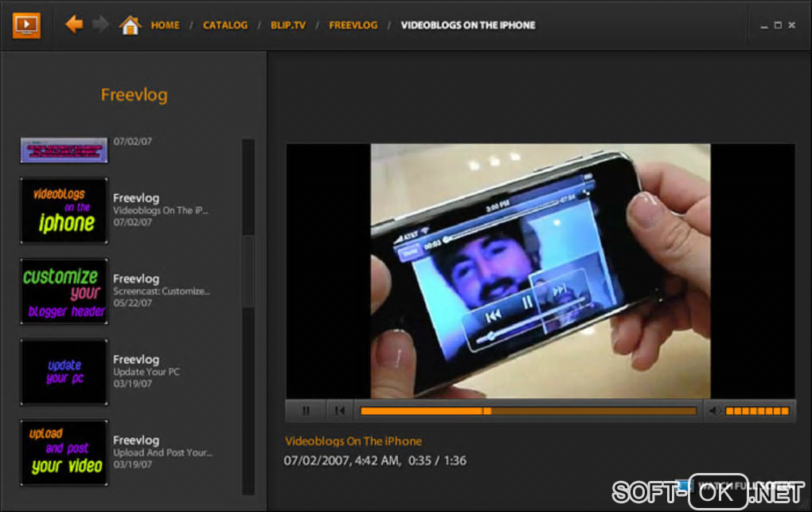Viewport: 812px width, 512px height.
Task: Maximize the player window
Action: point(778,25)
